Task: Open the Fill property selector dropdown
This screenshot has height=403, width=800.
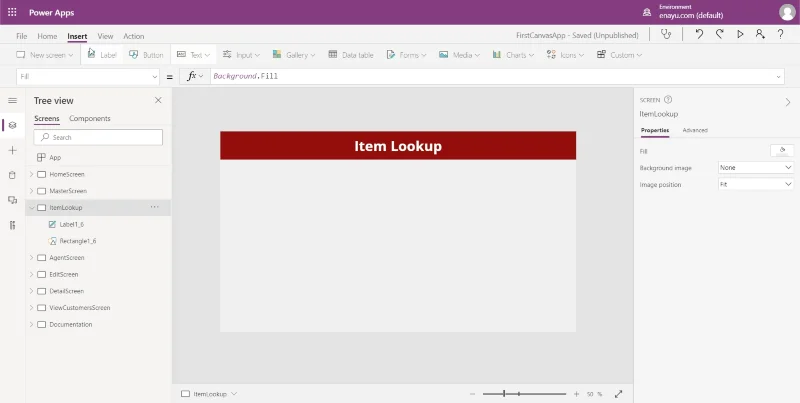Action: tap(88, 77)
